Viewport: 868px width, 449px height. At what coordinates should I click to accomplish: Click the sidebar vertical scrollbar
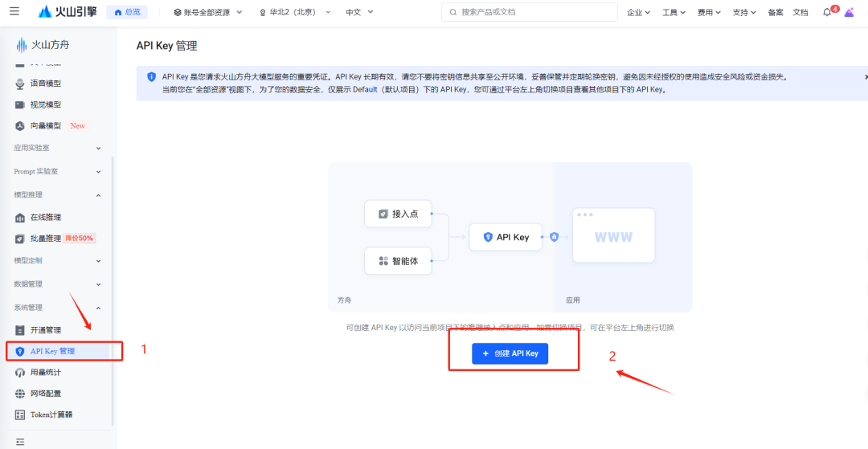point(113,290)
